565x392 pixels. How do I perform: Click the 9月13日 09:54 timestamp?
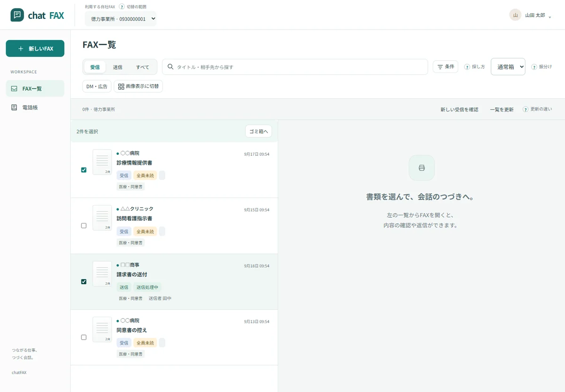coord(257,321)
